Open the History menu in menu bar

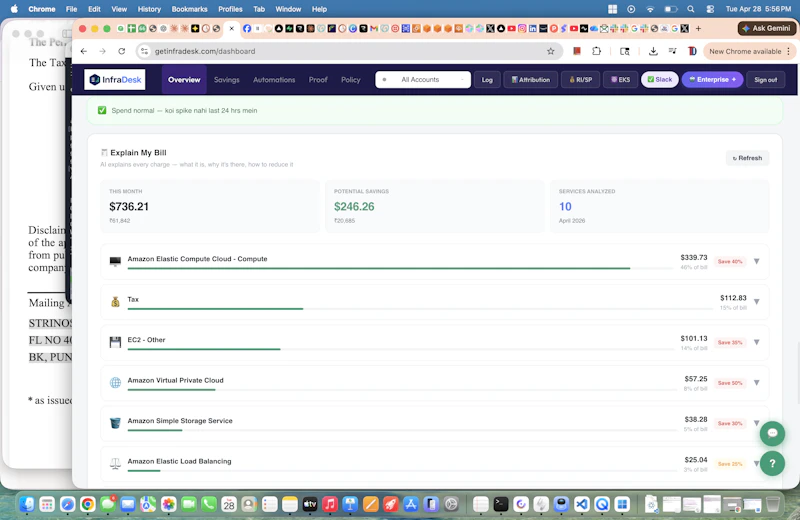tap(149, 9)
